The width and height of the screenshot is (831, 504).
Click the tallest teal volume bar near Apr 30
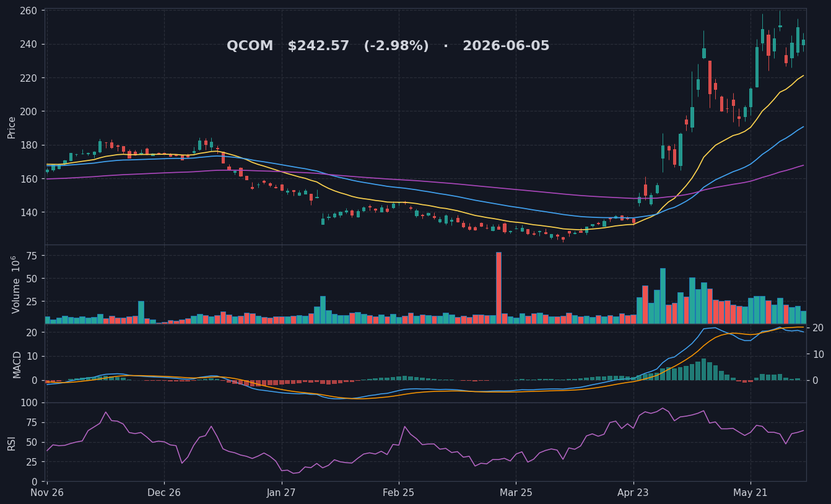[663, 296]
